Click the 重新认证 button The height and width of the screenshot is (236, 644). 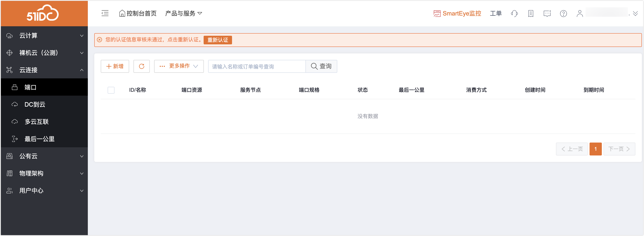click(x=217, y=40)
